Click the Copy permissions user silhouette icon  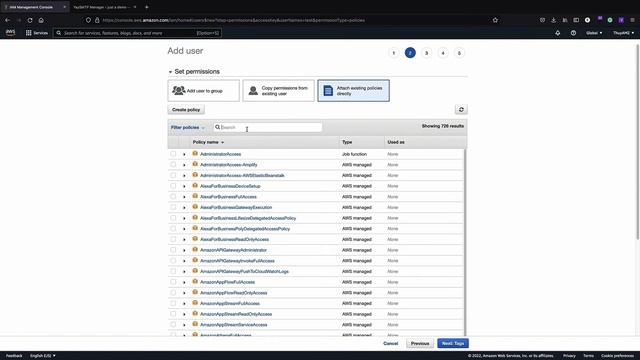pos(253,90)
